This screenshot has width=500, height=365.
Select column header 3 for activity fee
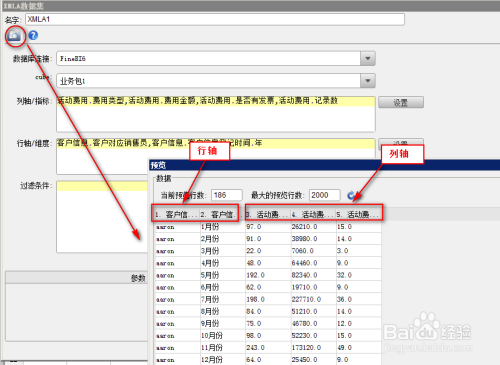pos(268,214)
